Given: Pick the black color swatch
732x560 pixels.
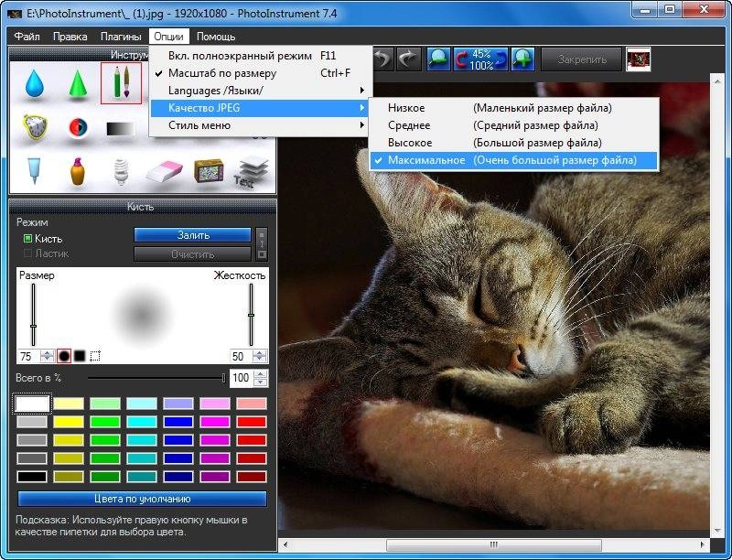Looking at the screenshot, I should click(32, 477).
